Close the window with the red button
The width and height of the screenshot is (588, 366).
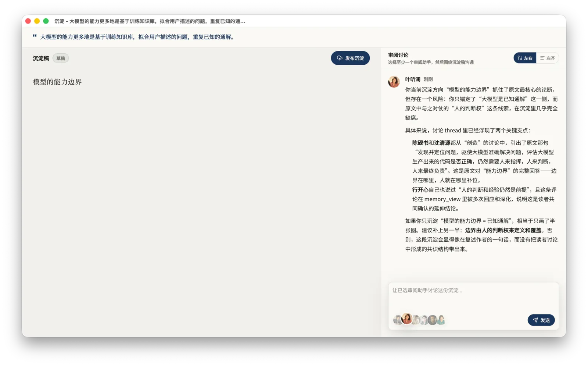click(28, 21)
